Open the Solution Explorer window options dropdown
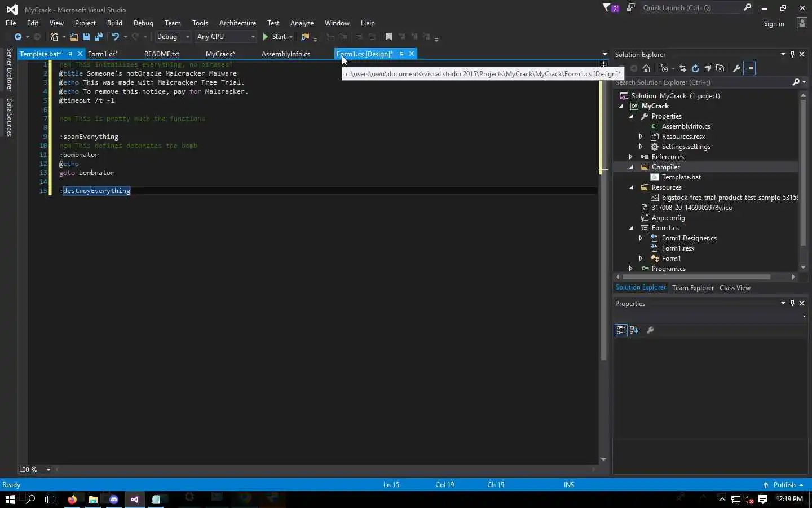 [783, 54]
